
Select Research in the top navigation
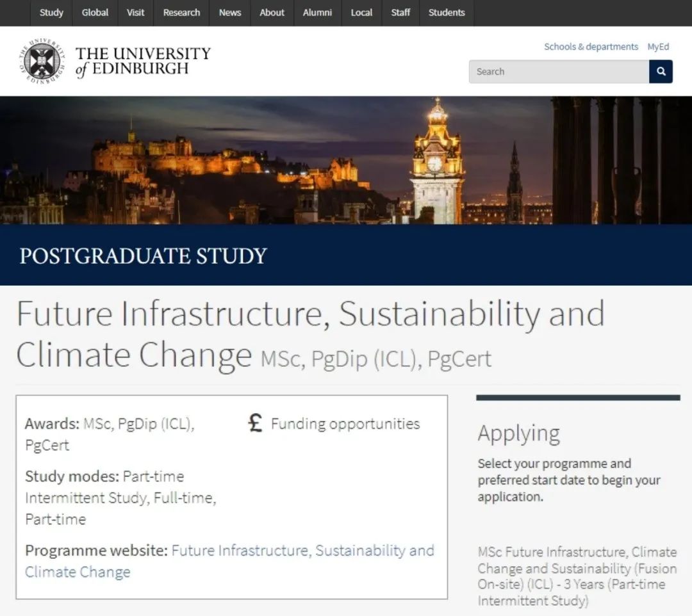[x=181, y=13]
